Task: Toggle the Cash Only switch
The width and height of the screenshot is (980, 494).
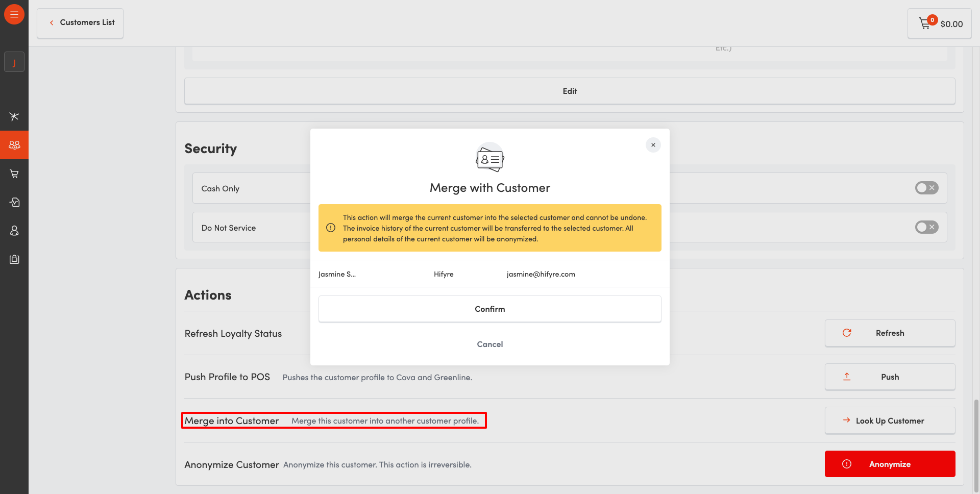Action: point(926,188)
